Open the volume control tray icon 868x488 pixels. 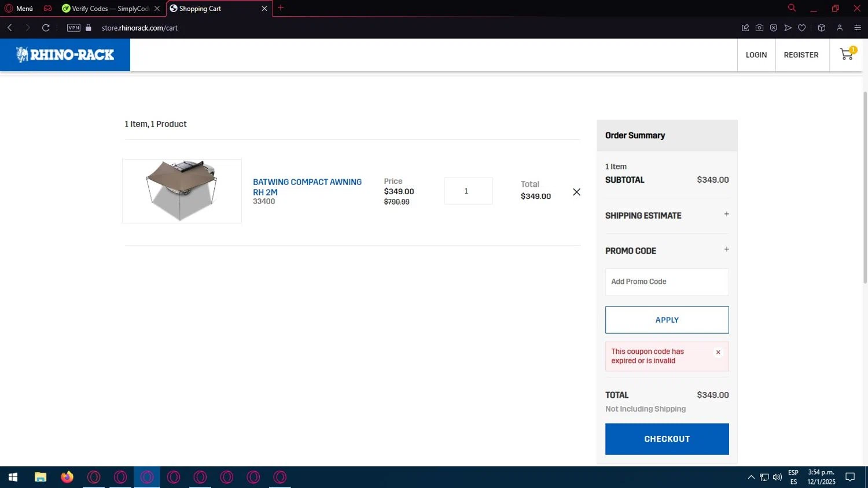(x=777, y=477)
